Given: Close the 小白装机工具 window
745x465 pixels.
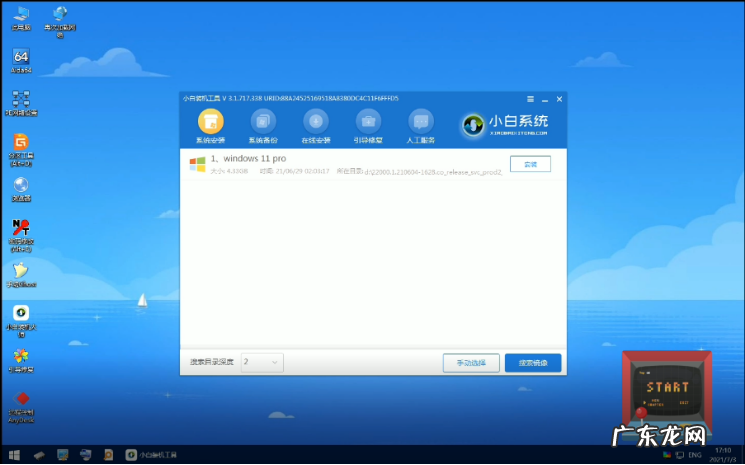Looking at the screenshot, I should click(559, 99).
